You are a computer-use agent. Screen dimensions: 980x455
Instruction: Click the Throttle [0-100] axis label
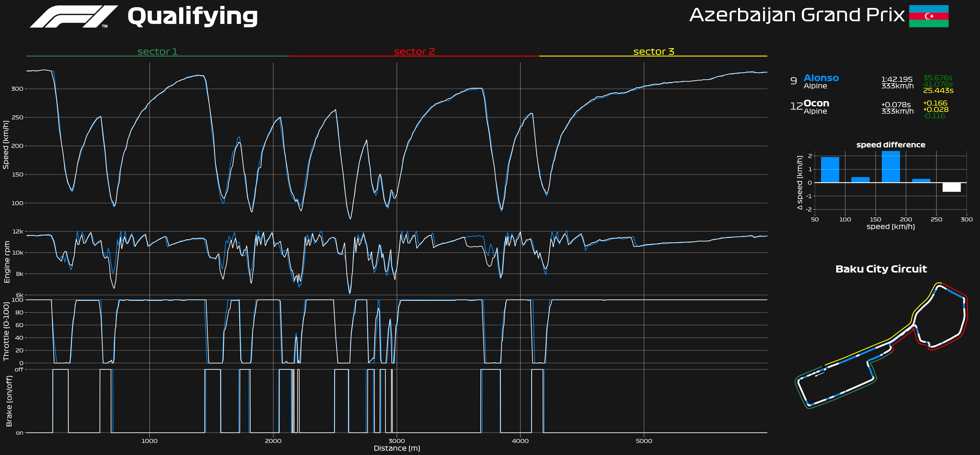[x=6, y=331]
